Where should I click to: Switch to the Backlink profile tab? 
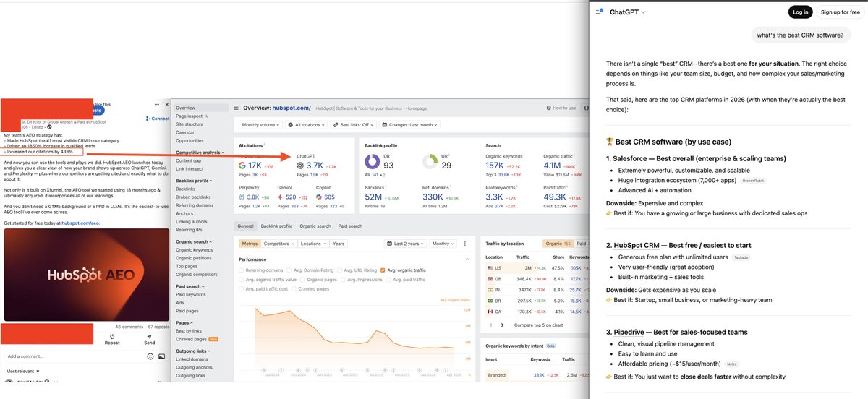click(276, 226)
